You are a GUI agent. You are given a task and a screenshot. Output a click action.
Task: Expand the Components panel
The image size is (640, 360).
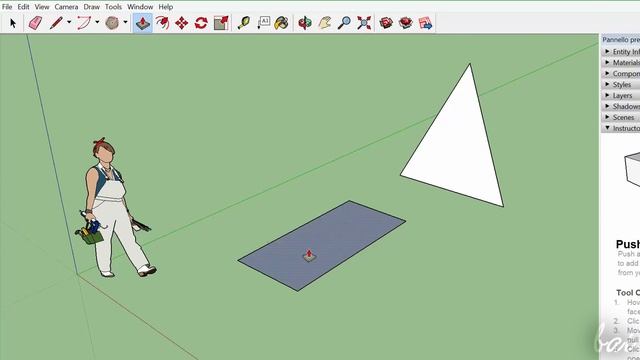click(621, 73)
